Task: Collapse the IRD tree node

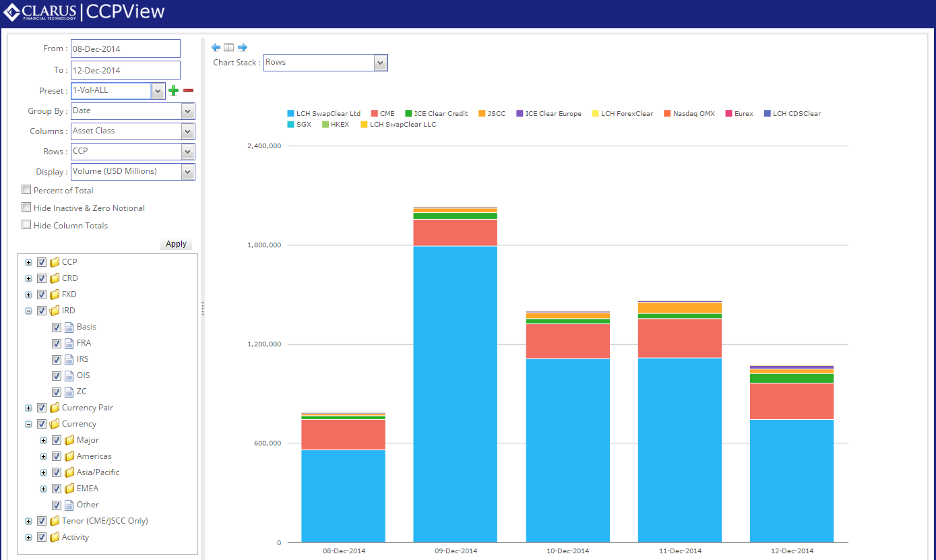Action: (28, 311)
